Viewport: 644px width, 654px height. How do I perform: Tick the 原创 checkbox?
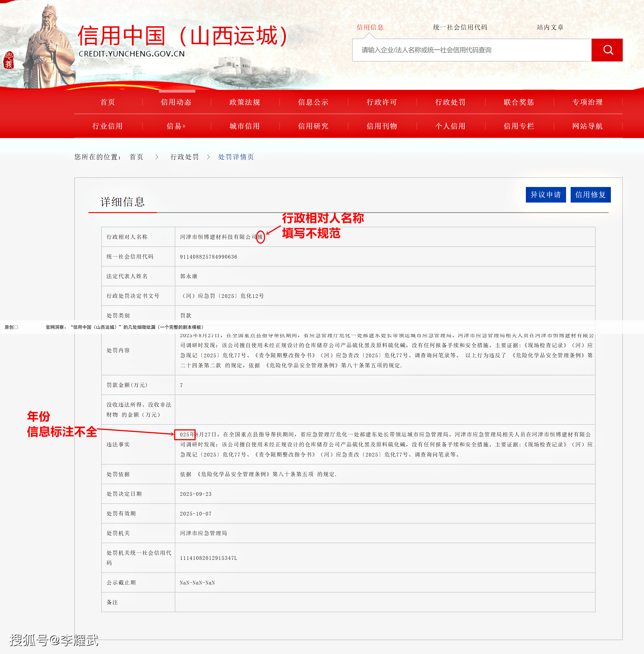pyautogui.click(x=16, y=327)
